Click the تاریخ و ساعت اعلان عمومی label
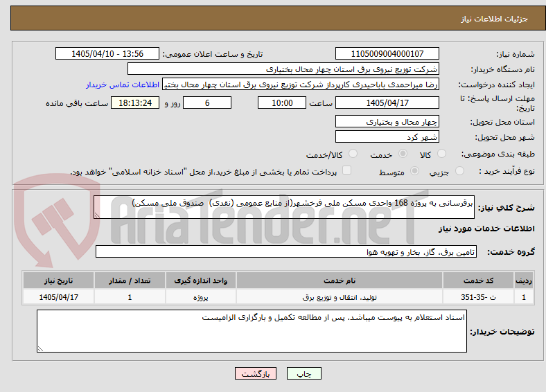Screen dimensions: 546x392 [213, 54]
